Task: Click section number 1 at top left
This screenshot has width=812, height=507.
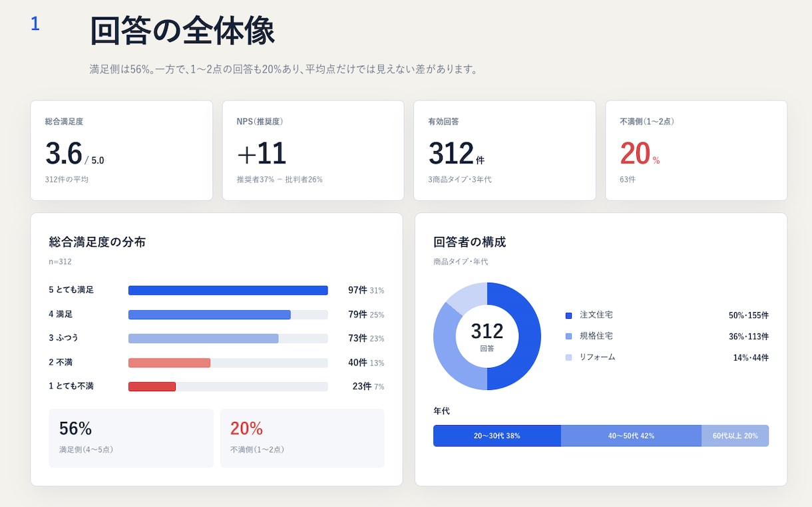Action: pyautogui.click(x=35, y=25)
